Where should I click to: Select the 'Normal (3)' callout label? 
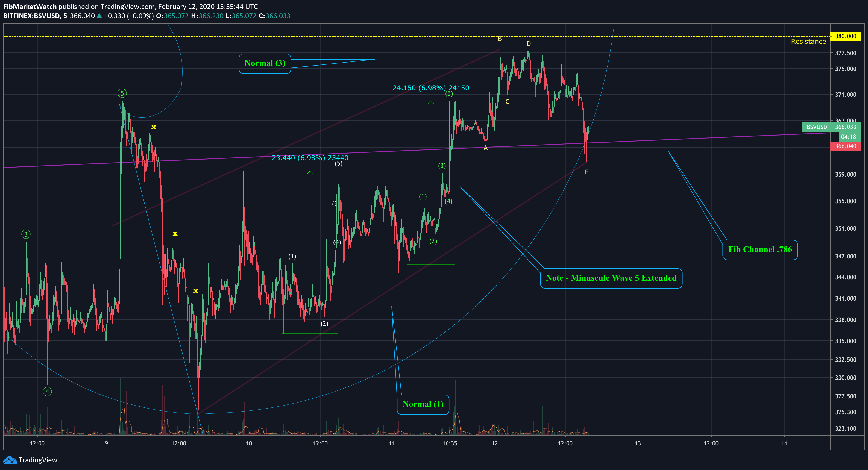(265, 63)
